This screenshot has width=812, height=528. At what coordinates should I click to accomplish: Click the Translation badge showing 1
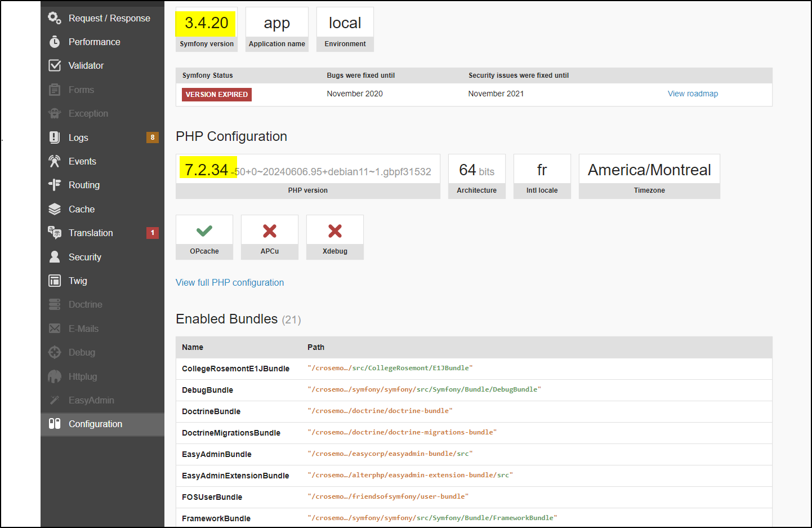click(x=153, y=233)
